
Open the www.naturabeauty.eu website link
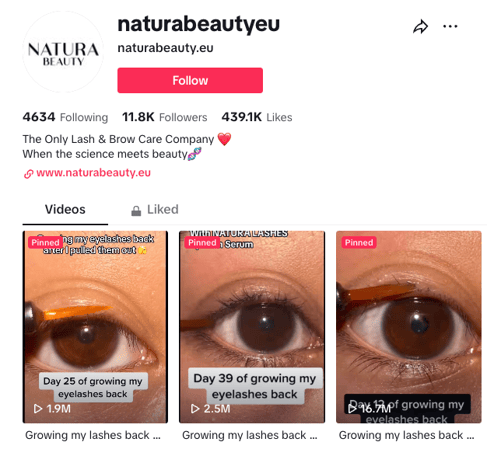pos(93,173)
